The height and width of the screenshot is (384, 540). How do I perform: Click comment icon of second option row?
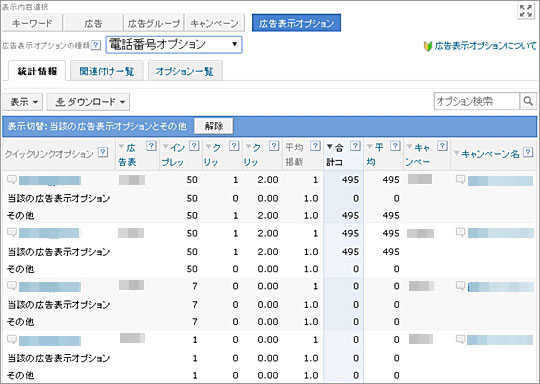pos(12,232)
